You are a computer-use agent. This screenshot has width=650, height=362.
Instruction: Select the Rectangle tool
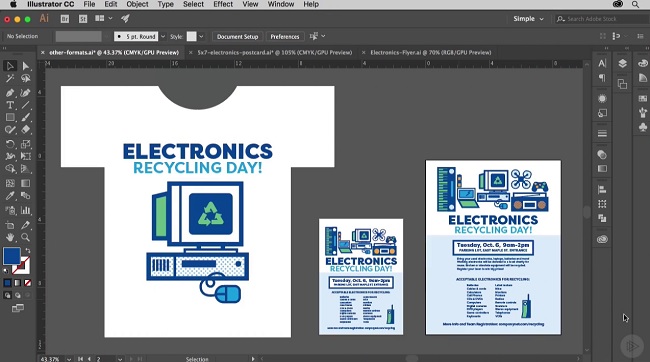point(10,117)
